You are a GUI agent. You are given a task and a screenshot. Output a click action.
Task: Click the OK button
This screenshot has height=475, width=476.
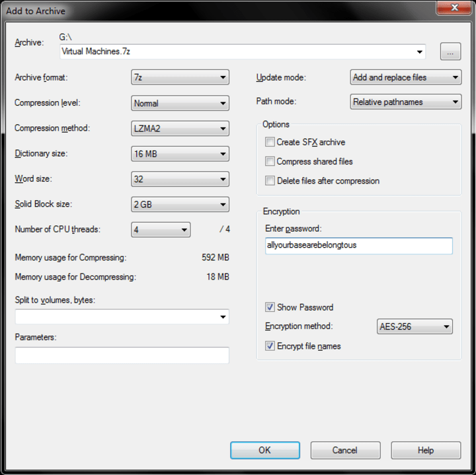pyautogui.click(x=265, y=450)
